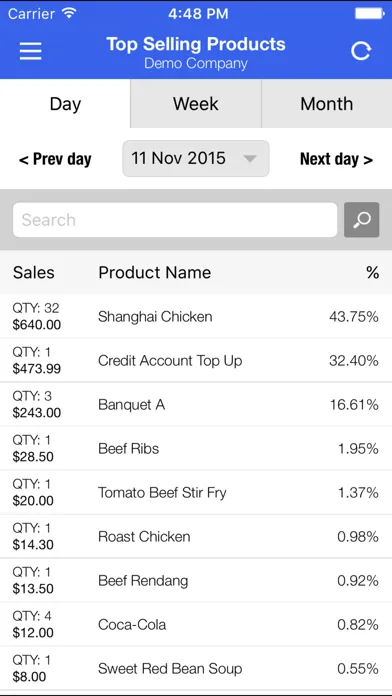Image resolution: width=392 pixels, height=696 pixels.
Task: Focus the Search input field
Action: [175, 220]
